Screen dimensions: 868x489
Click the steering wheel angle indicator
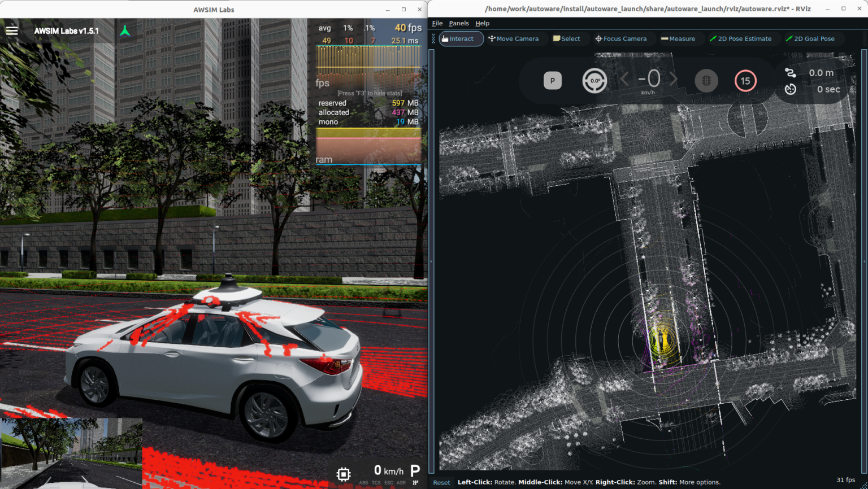[x=594, y=81]
